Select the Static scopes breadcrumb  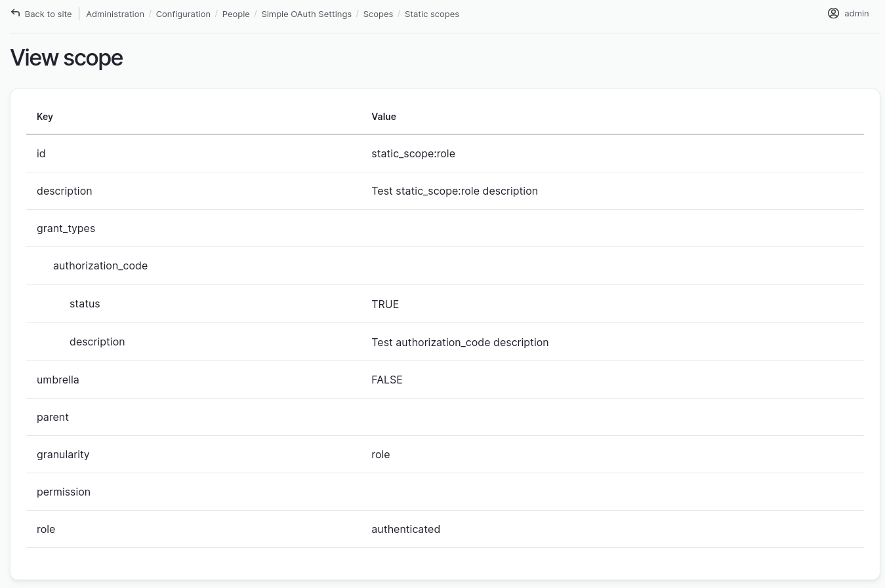click(432, 14)
